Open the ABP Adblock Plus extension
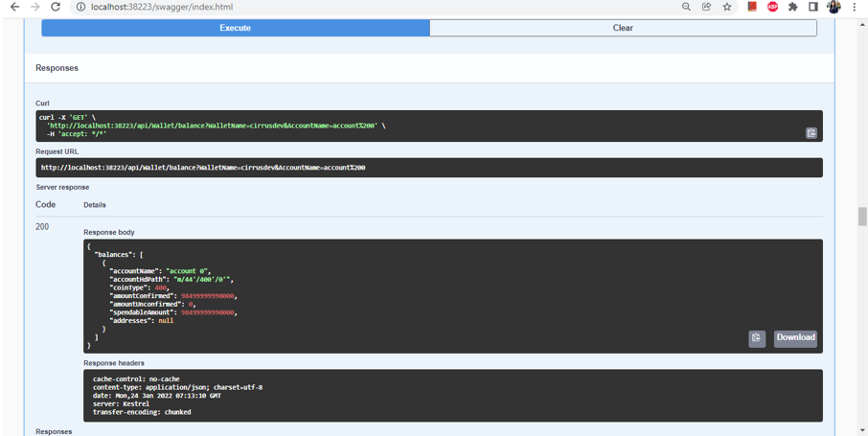The height and width of the screenshot is (436, 868). pyautogui.click(x=772, y=7)
